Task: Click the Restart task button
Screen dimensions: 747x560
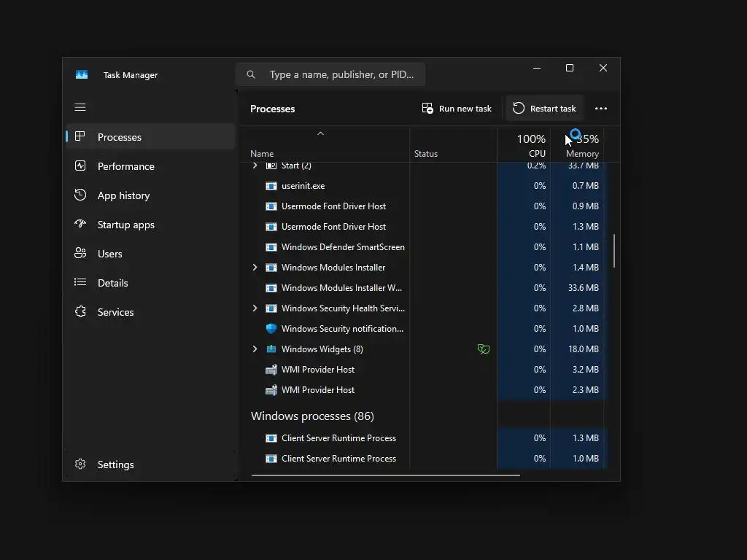Action: pyautogui.click(x=544, y=109)
